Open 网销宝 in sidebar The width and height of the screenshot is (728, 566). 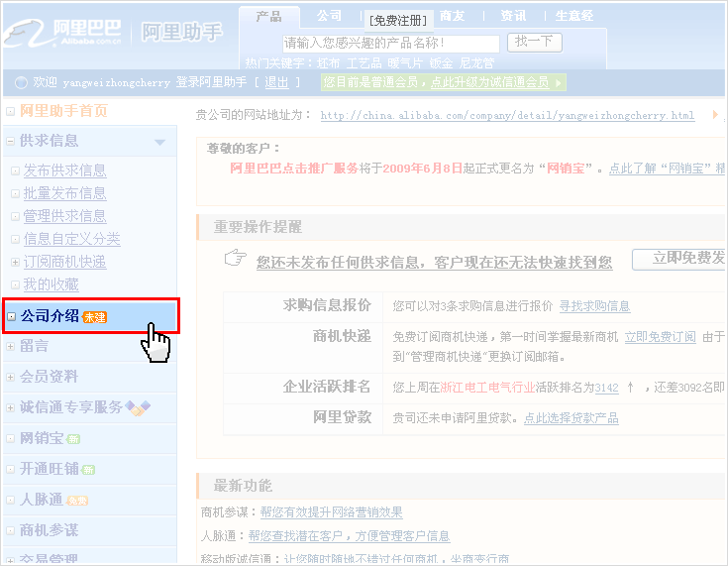click(42, 438)
